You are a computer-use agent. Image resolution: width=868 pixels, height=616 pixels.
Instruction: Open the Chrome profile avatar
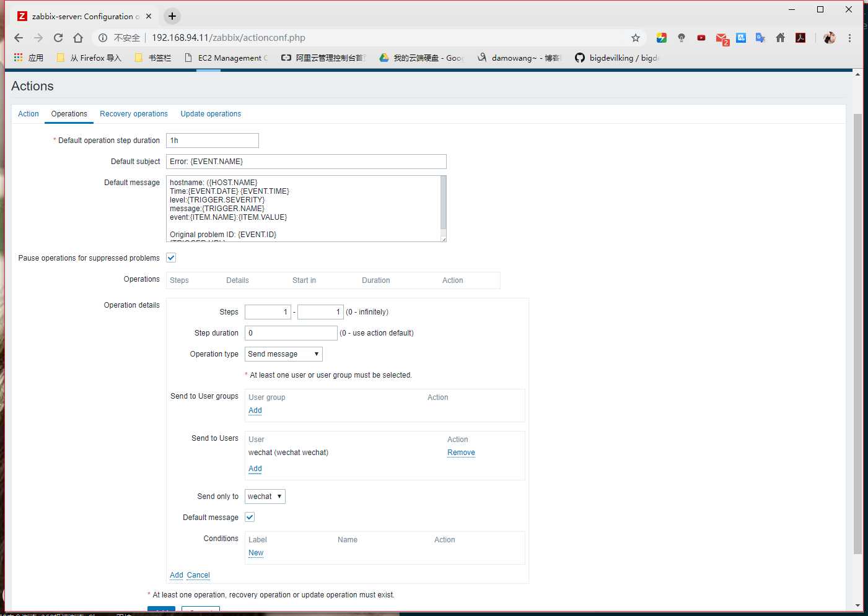pos(830,38)
